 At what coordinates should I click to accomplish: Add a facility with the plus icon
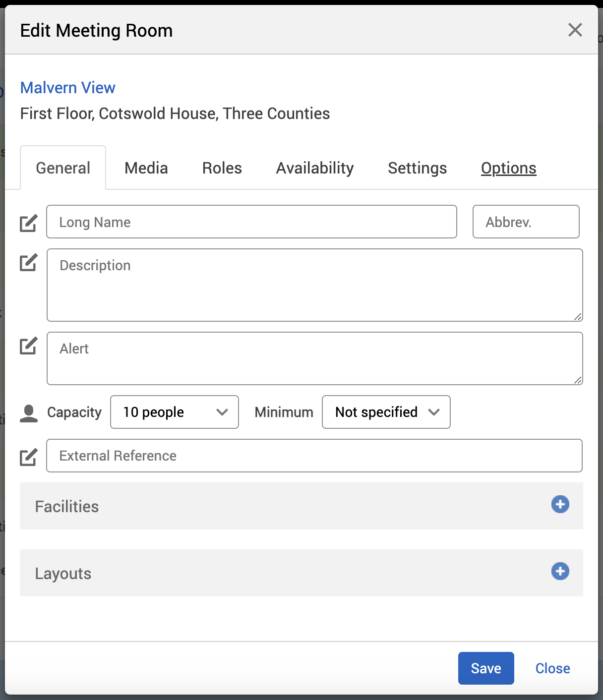click(x=560, y=505)
